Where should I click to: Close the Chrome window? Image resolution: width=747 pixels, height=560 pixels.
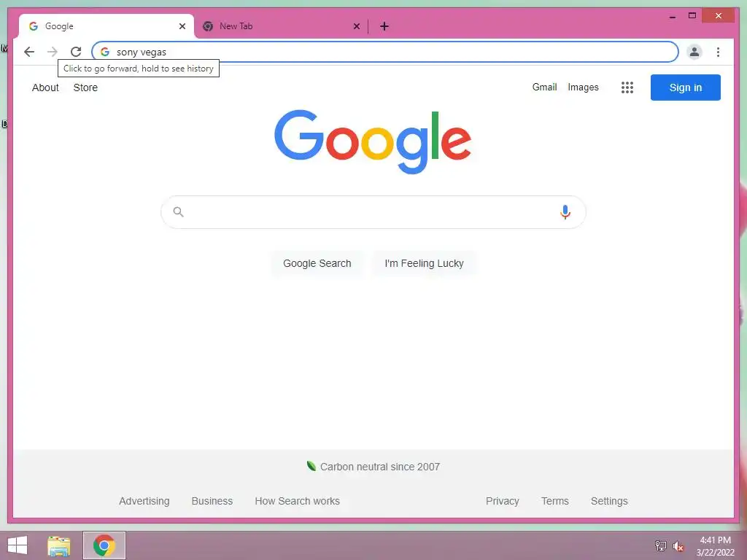point(719,16)
